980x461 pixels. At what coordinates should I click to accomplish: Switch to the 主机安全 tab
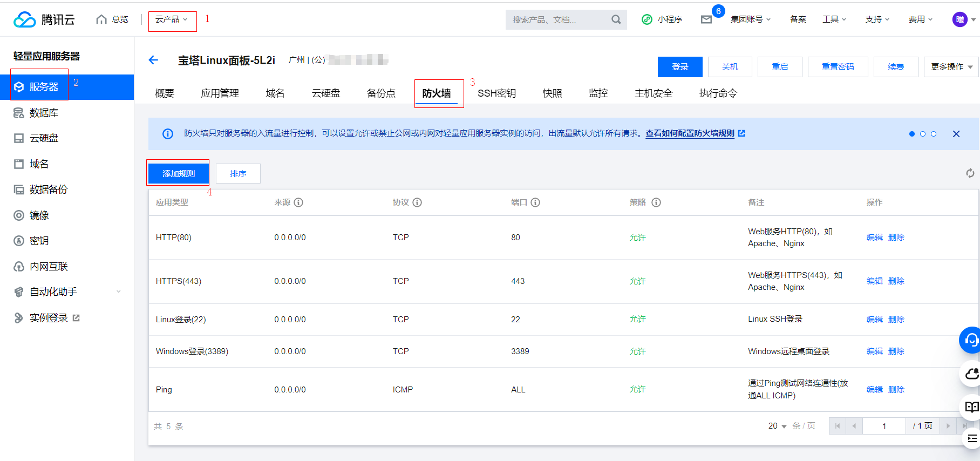pyautogui.click(x=654, y=93)
